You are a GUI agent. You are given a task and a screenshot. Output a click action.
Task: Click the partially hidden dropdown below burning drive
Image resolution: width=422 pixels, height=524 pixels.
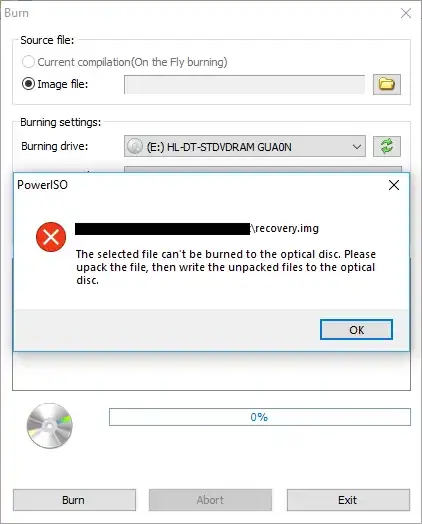coord(263,169)
